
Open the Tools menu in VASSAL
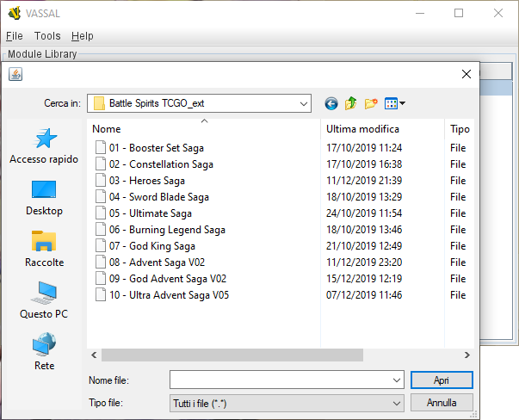point(47,36)
